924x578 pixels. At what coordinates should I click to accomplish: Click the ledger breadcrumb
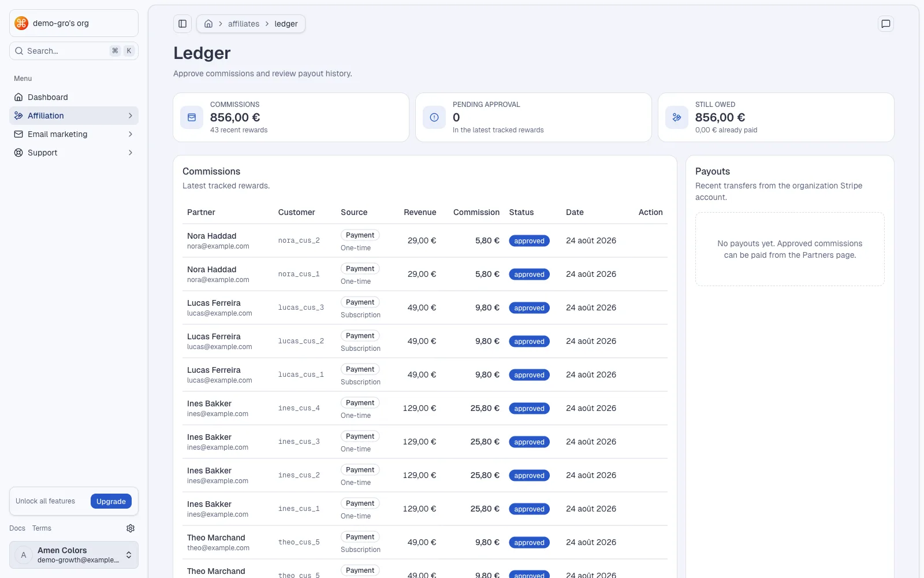click(286, 24)
